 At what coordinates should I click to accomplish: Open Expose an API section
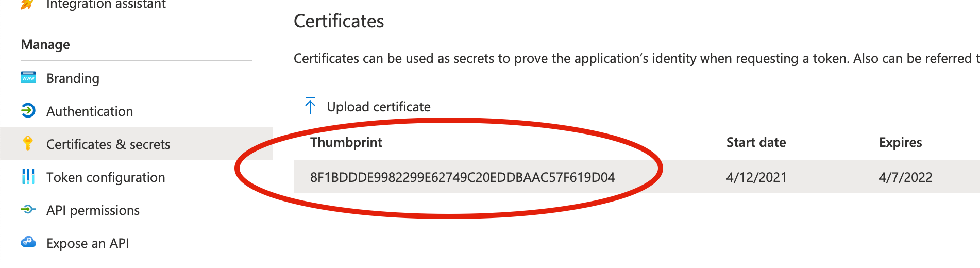(88, 243)
